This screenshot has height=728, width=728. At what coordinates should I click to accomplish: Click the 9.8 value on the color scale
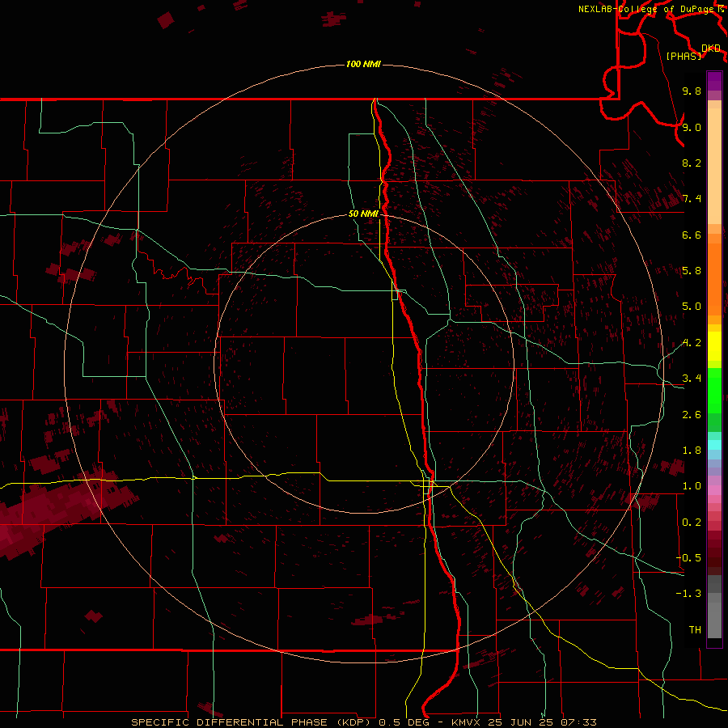(x=692, y=91)
